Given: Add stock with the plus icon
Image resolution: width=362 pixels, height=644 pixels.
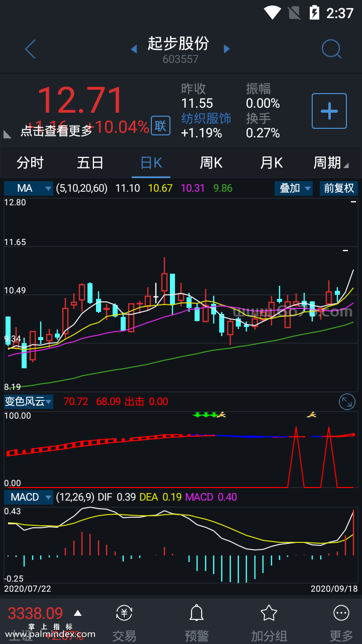Looking at the screenshot, I should [x=329, y=111].
